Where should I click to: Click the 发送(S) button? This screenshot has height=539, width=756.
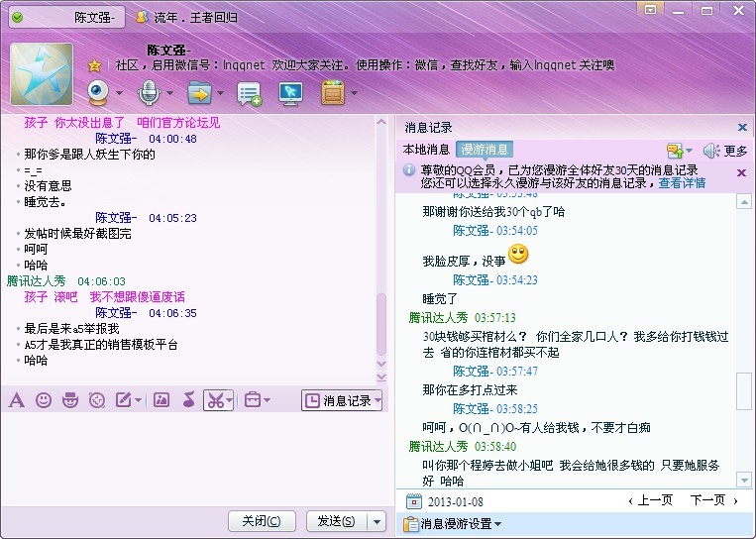[337, 521]
